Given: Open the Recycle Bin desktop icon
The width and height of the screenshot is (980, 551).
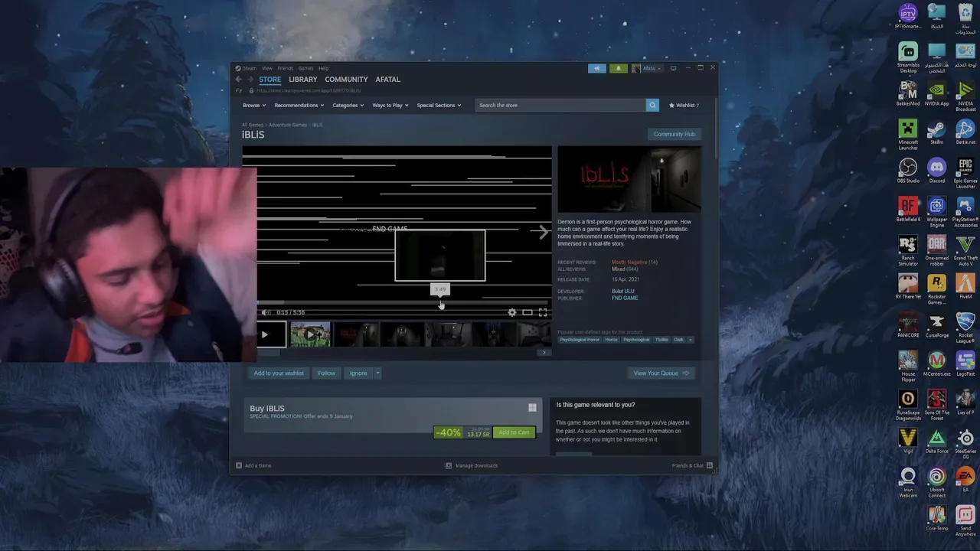Looking at the screenshot, I should (965, 19).
